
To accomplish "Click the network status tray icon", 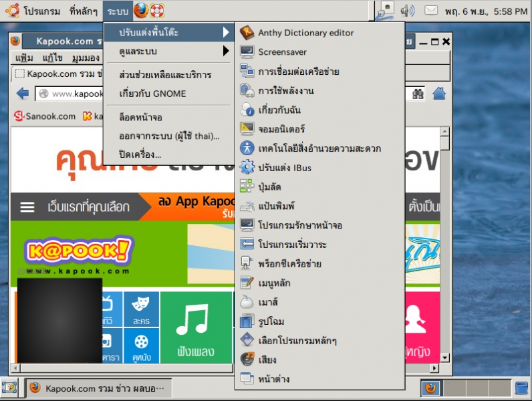I will point(385,11).
